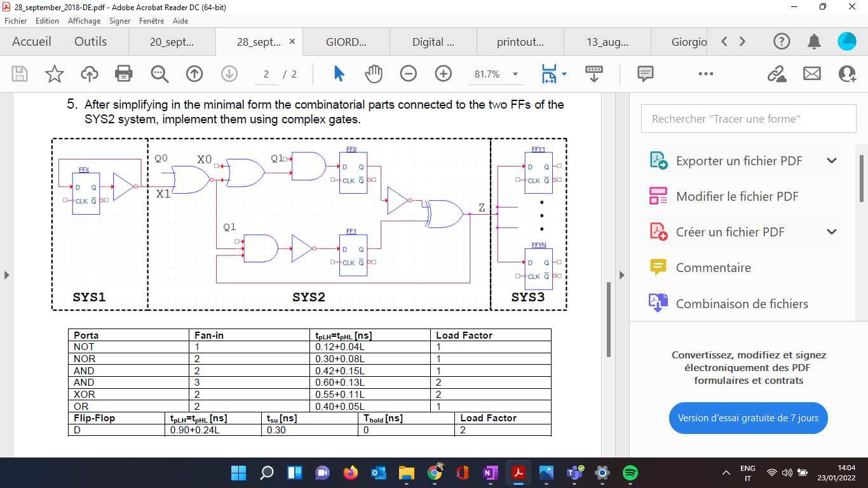Open the Aide menu

point(180,21)
